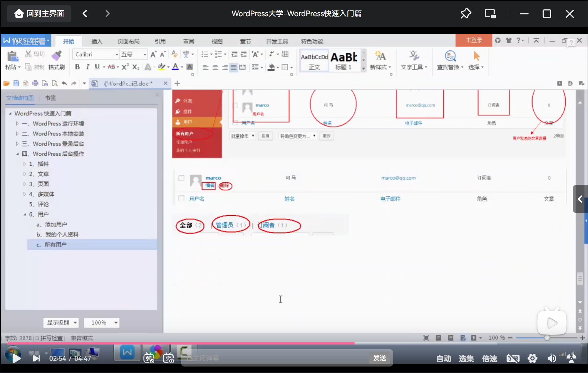
Task: Click the volume speaker icon
Action: (552, 358)
